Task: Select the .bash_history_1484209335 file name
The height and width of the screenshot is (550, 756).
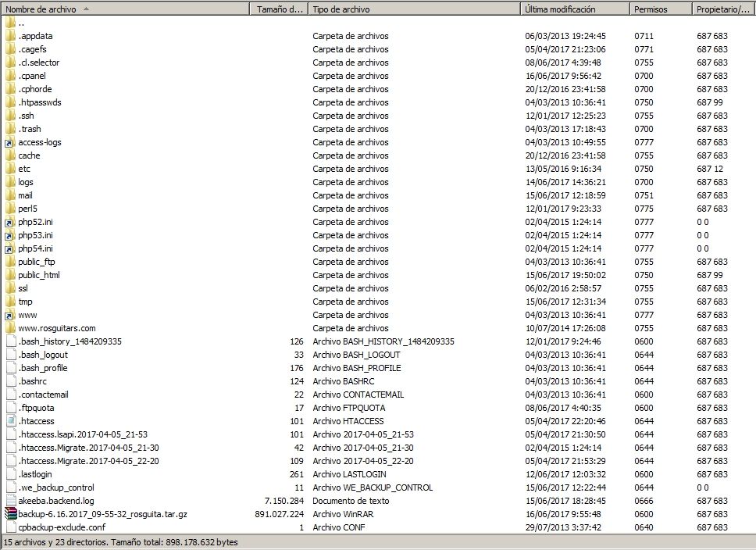Action: point(70,341)
